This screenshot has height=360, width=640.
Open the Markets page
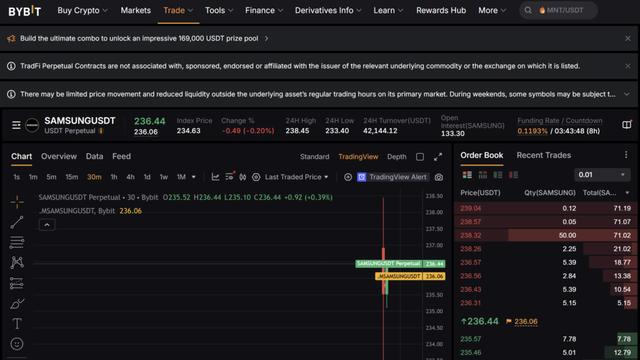(136, 11)
